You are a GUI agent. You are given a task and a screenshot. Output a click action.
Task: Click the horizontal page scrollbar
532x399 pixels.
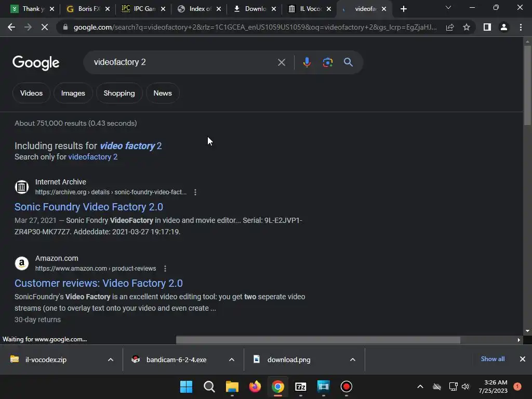click(318, 340)
